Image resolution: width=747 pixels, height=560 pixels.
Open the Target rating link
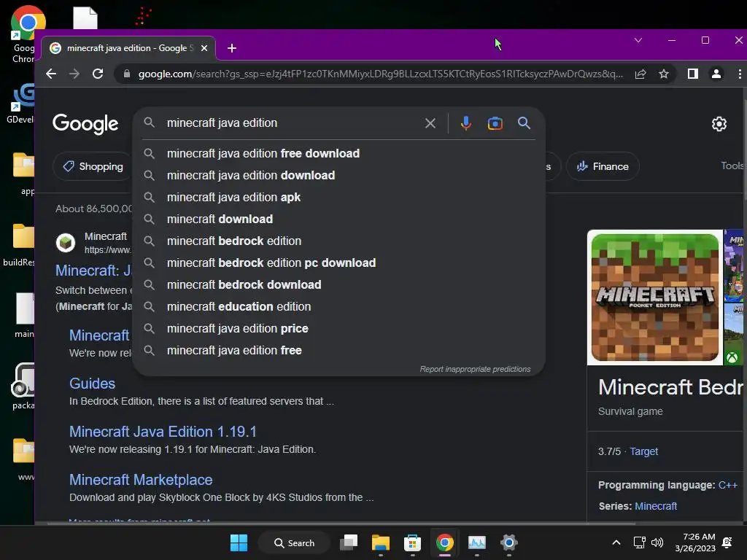point(643,451)
